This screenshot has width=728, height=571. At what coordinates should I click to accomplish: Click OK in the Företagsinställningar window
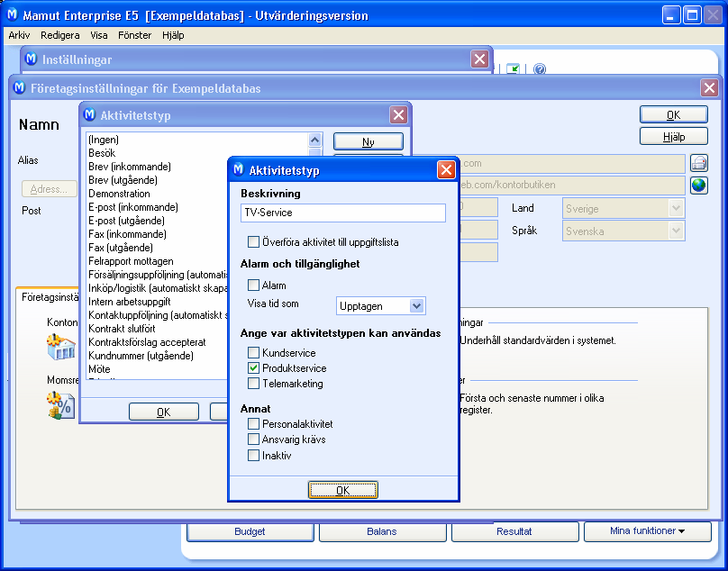[674, 114]
